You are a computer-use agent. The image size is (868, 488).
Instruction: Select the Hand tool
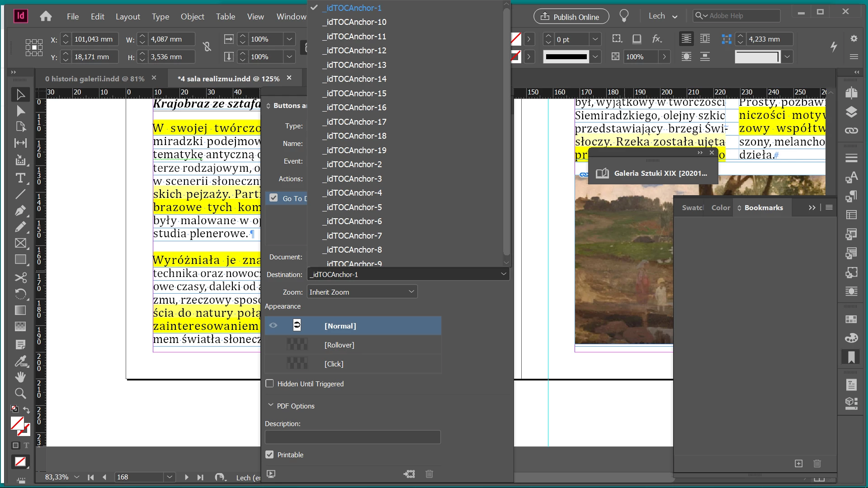coord(20,376)
